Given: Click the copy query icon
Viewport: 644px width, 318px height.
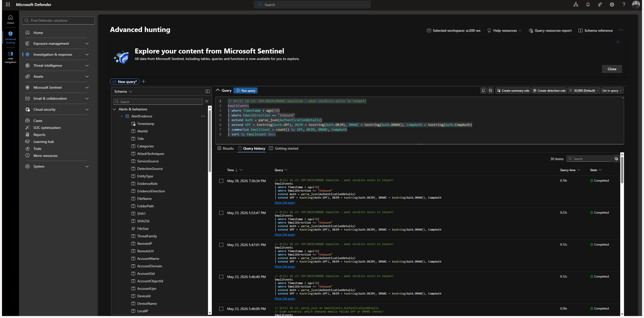Looking at the screenshot, I should click(x=483, y=90).
